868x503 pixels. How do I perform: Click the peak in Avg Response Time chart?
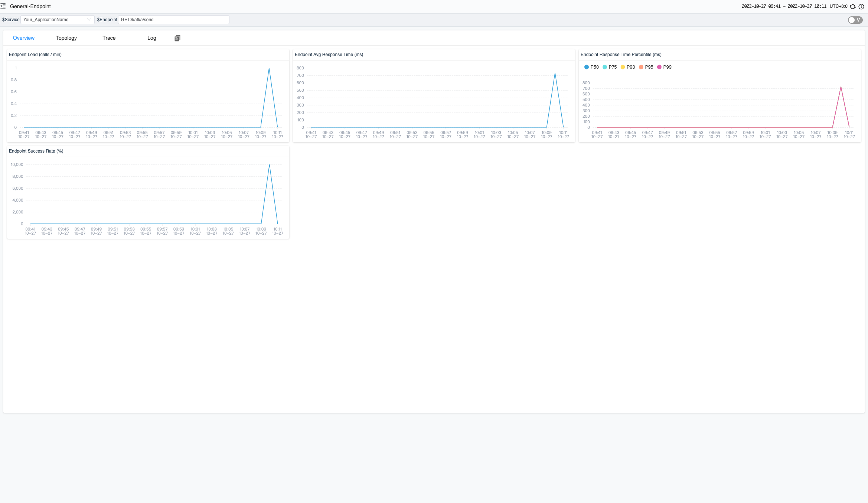pos(555,73)
